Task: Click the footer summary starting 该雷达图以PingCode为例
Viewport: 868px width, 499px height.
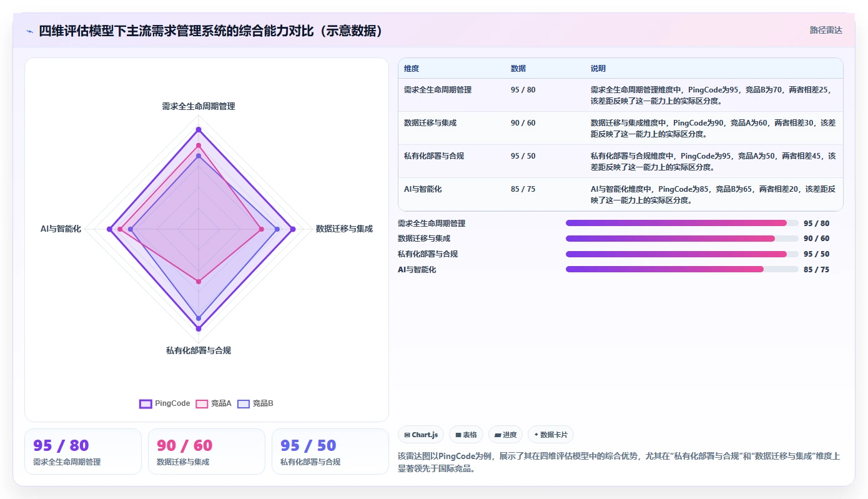Action: coord(619,463)
